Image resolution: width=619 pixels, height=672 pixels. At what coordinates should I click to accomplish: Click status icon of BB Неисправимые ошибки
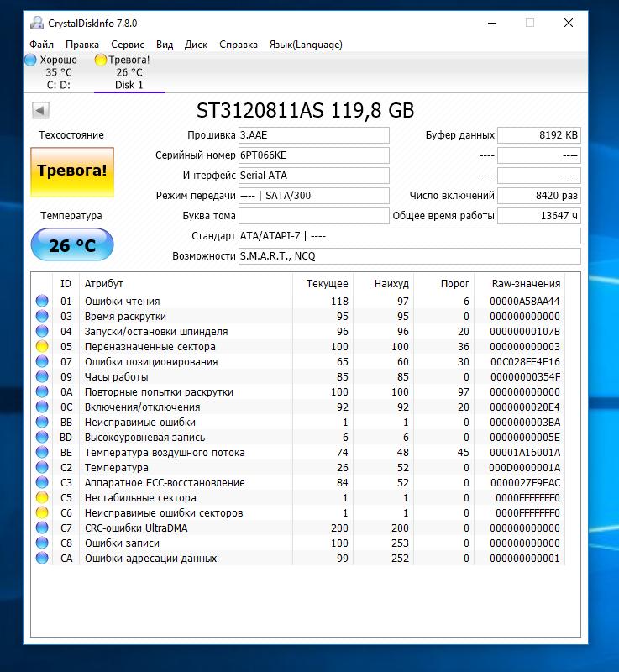click(42, 422)
